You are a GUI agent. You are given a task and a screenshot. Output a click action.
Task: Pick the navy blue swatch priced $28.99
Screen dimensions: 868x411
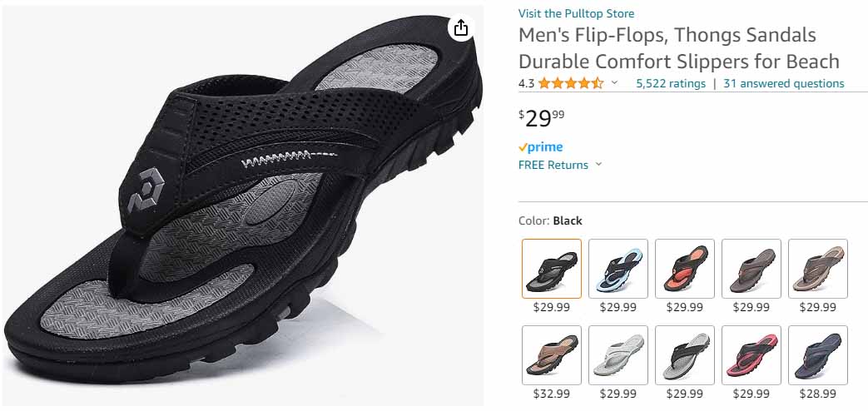coord(818,355)
